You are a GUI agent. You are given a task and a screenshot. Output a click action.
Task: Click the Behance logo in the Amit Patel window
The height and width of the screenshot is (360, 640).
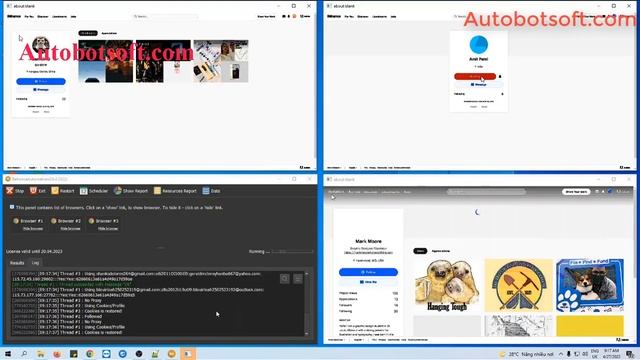point(334,16)
